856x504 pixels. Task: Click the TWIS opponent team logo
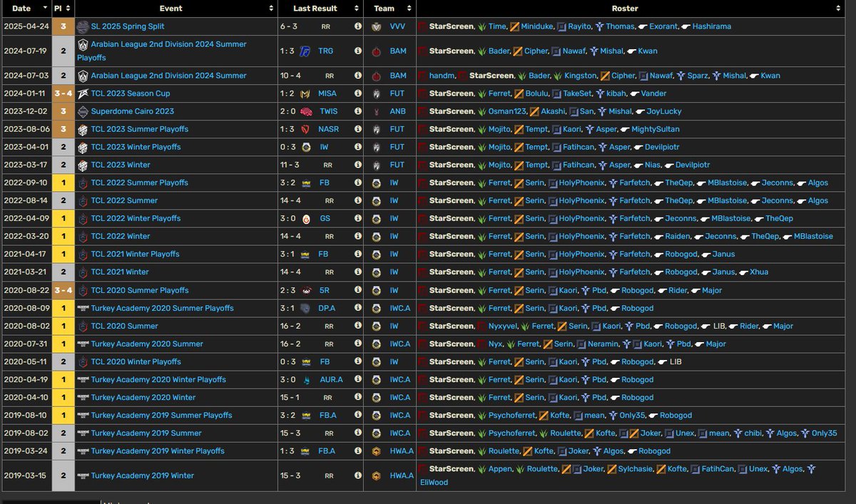tap(305, 111)
